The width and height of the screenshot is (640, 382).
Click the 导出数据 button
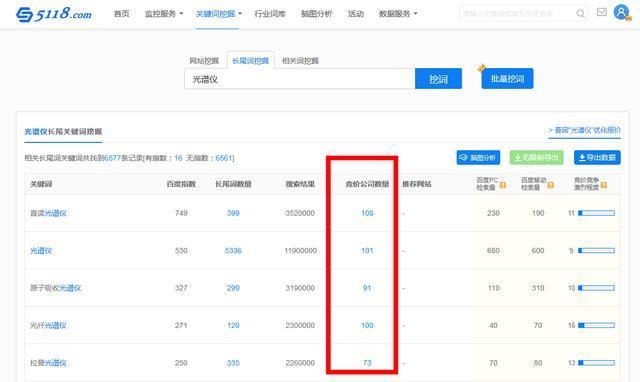point(597,158)
